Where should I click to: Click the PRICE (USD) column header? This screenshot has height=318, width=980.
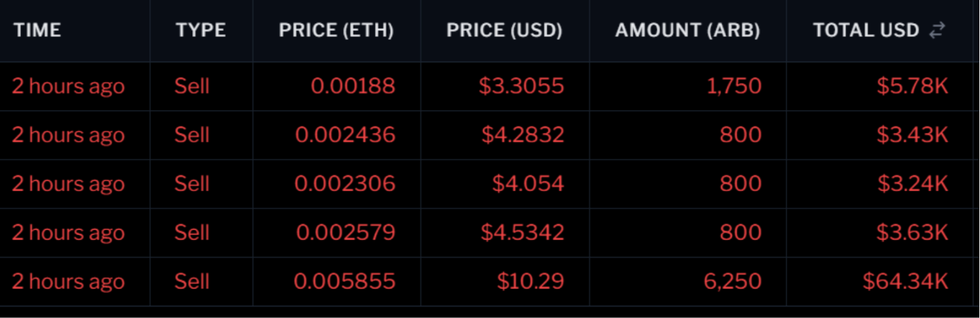pyautogui.click(x=504, y=30)
